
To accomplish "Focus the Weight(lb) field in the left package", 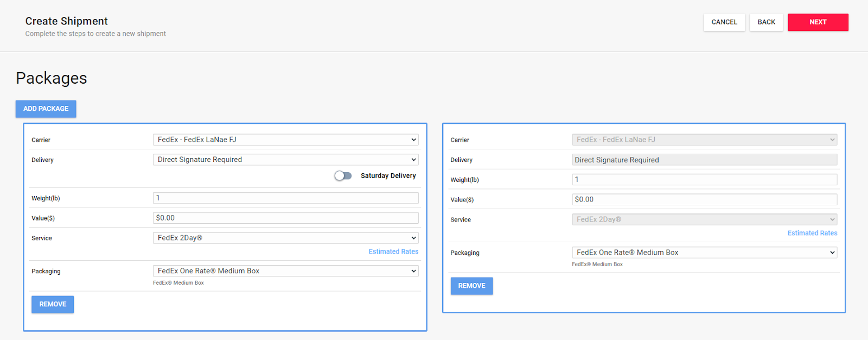I will [x=286, y=198].
